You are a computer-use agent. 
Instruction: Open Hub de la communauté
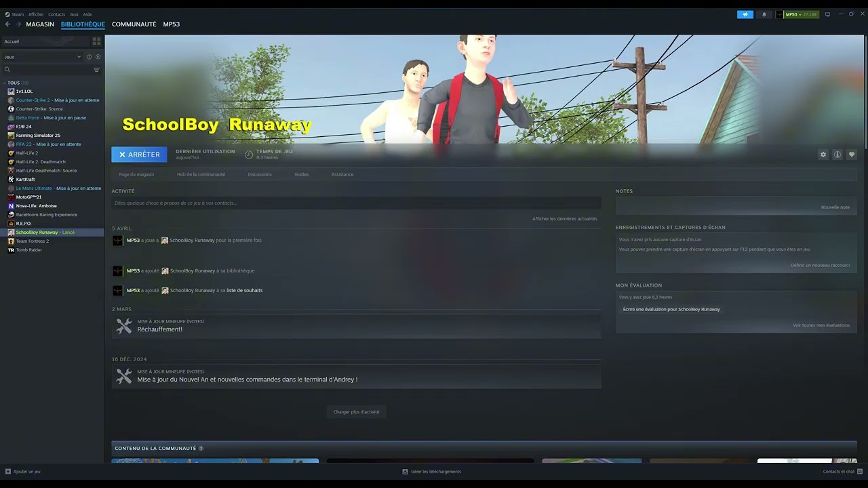201,174
